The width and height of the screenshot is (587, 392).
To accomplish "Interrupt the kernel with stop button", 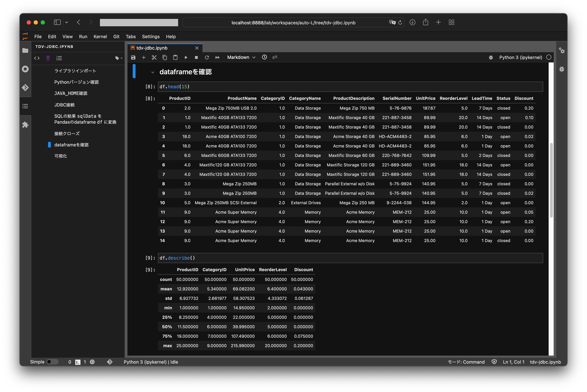I will [x=196, y=57].
